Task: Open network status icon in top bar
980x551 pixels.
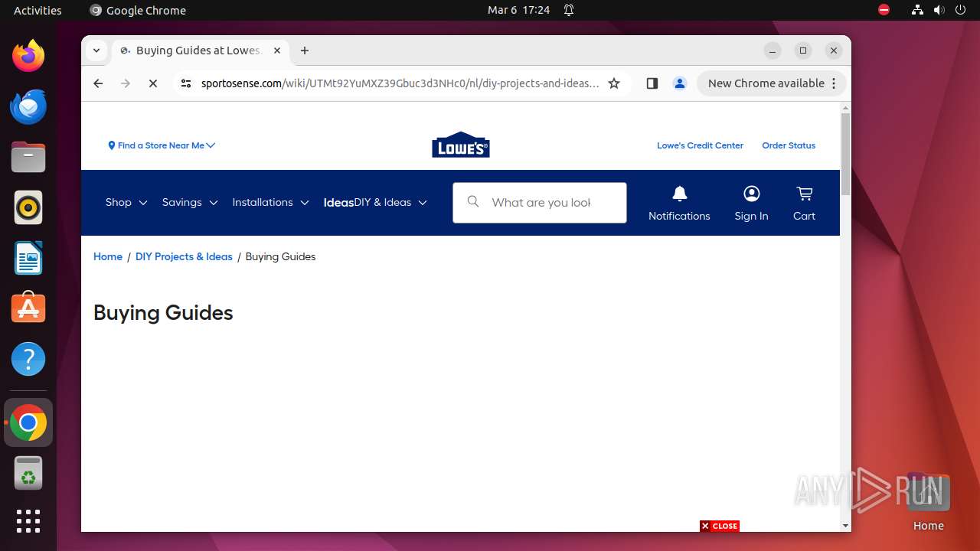Action: (917, 10)
